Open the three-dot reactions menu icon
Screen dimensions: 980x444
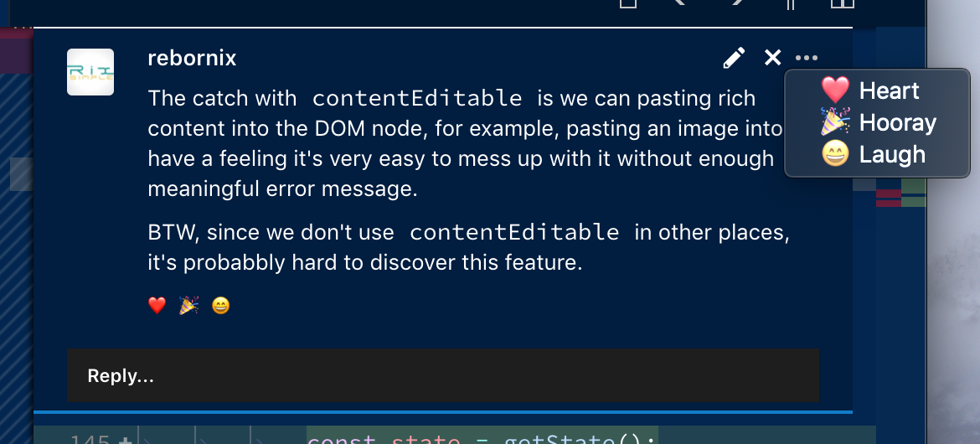coord(807,58)
